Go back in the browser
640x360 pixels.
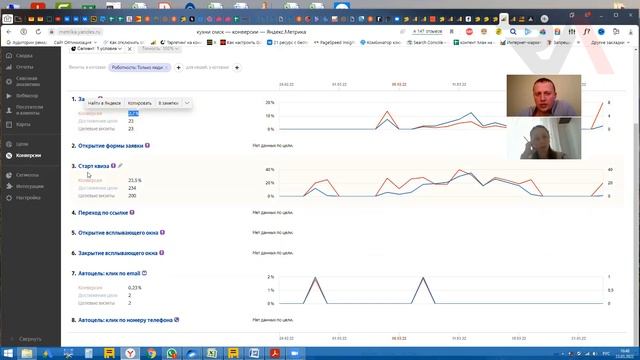click(9, 31)
